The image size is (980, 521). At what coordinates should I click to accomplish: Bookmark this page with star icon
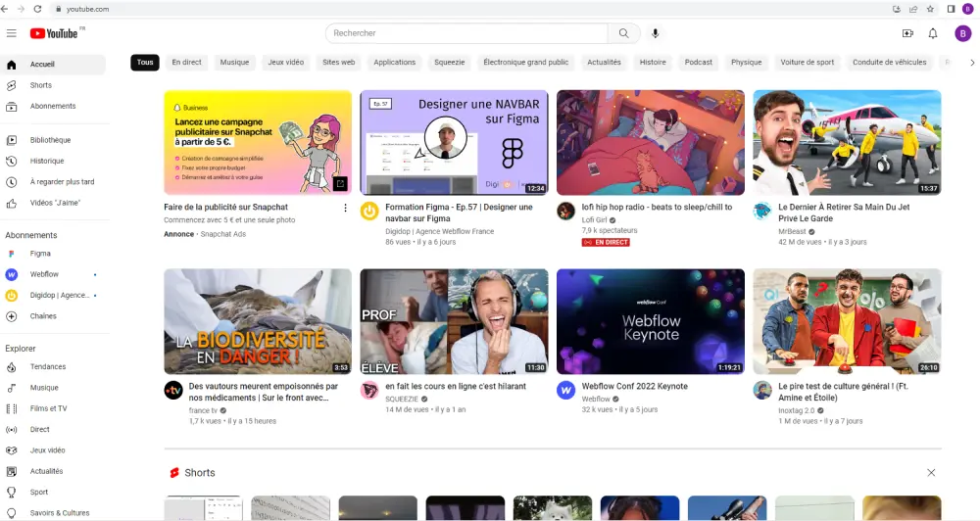pyautogui.click(x=930, y=9)
